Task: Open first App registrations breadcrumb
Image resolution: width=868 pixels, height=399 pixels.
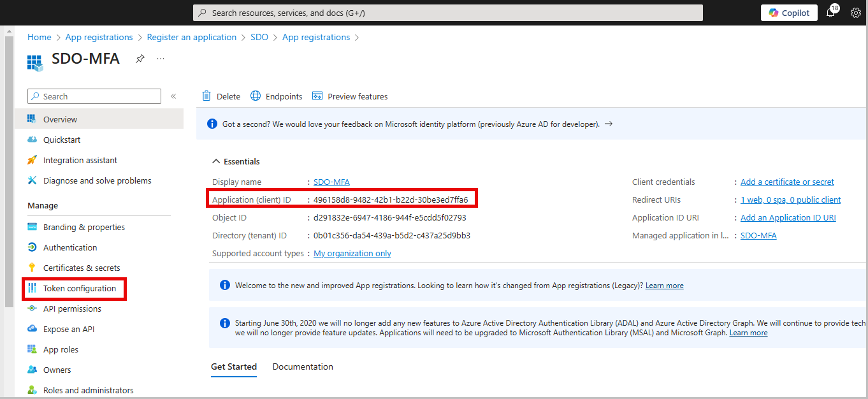Action: point(99,38)
